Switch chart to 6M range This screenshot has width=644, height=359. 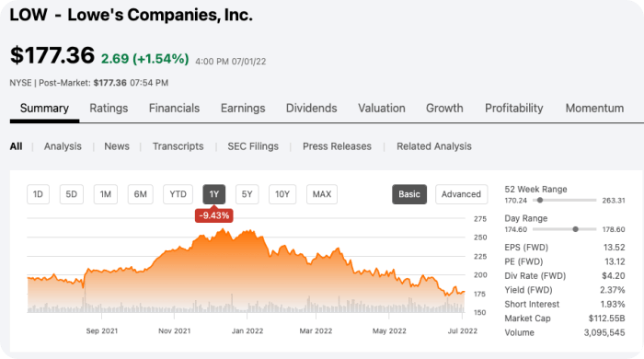pos(141,194)
